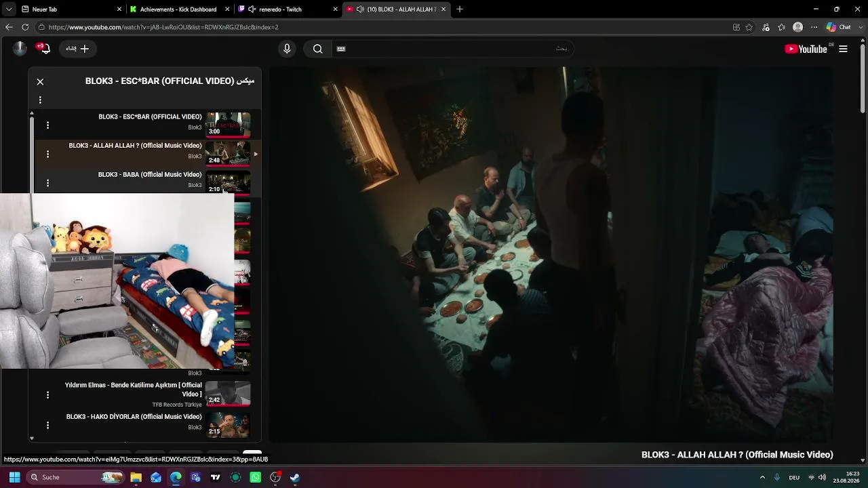
Task: Click the YouTube create button
Action: [77, 49]
